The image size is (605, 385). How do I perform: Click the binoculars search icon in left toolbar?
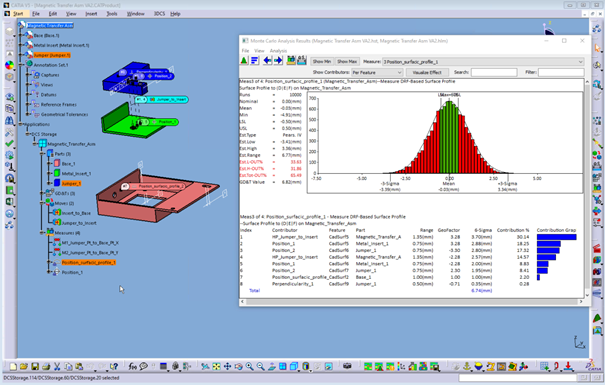[x=10, y=121]
